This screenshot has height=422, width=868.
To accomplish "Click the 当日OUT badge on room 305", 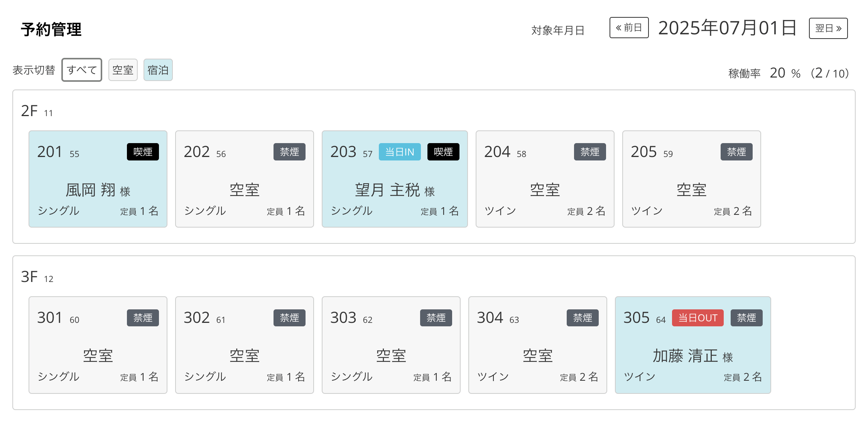I will [x=697, y=318].
